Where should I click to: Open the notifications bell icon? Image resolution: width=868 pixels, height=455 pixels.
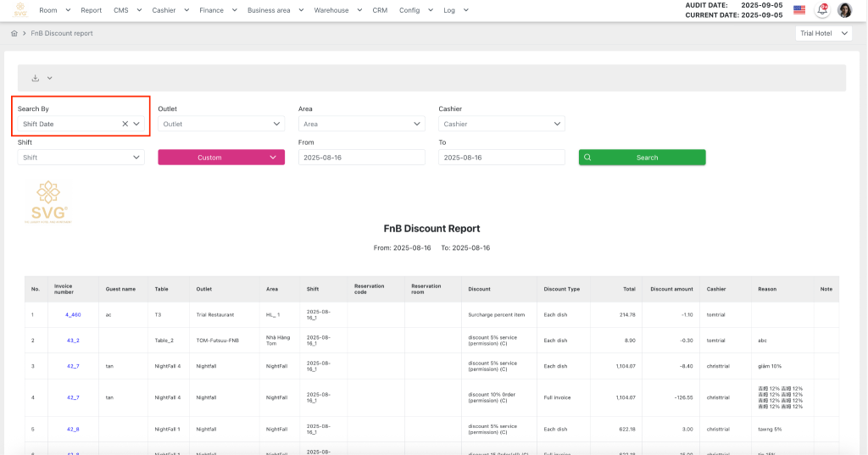(x=821, y=10)
